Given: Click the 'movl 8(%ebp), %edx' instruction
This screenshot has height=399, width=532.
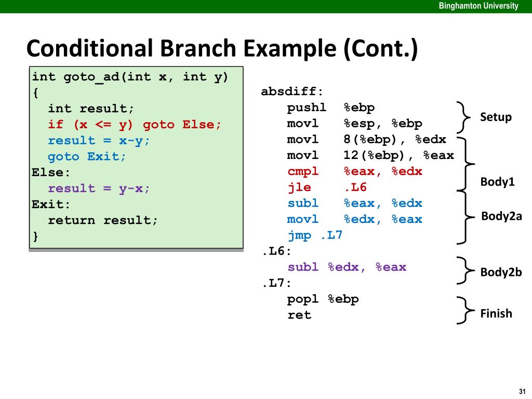Looking at the screenshot, I should tap(366, 139).
